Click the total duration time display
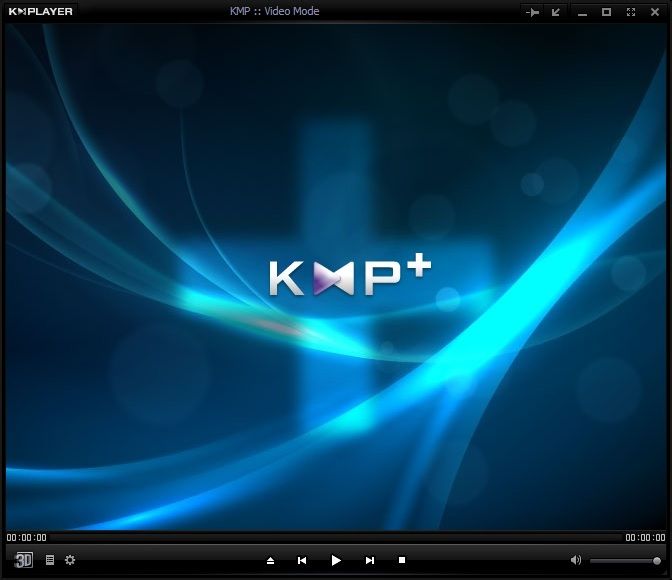Screen dimensions: 672x580 (645, 538)
